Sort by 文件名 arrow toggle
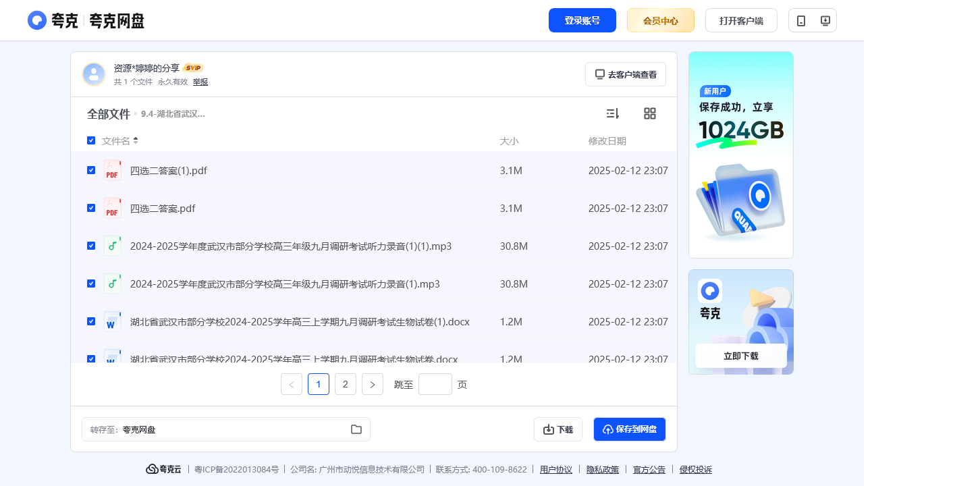The image size is (980, 486). click(x=136, y=140)
